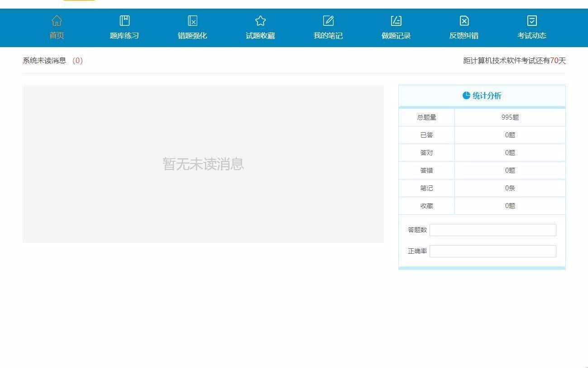Click the 收藏 row label

pos(426,206)
